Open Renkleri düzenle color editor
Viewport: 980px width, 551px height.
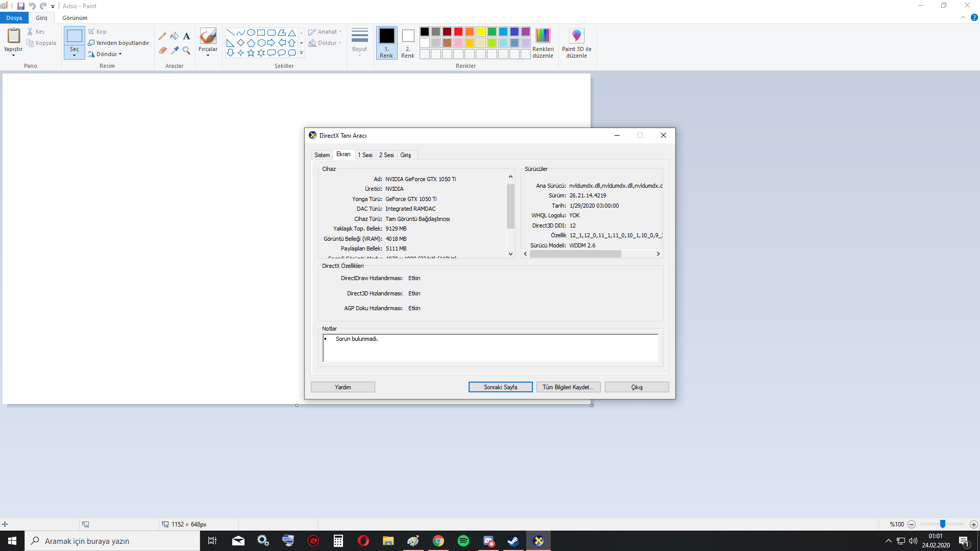(x=543, y=36)
